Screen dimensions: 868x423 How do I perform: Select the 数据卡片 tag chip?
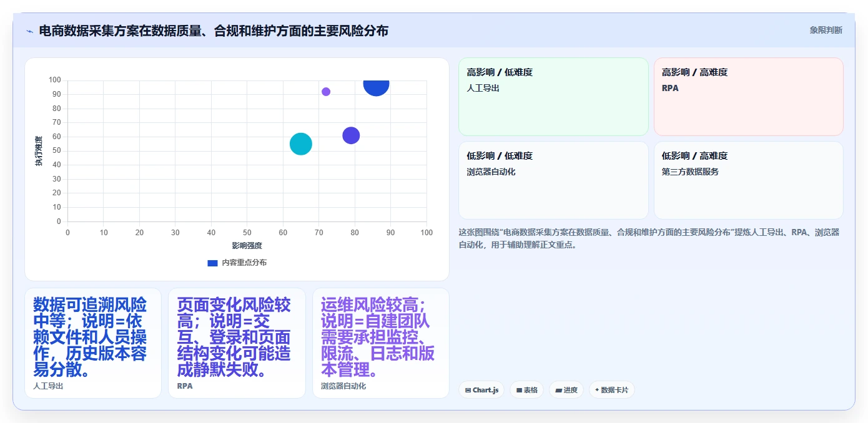pos(612,390)
